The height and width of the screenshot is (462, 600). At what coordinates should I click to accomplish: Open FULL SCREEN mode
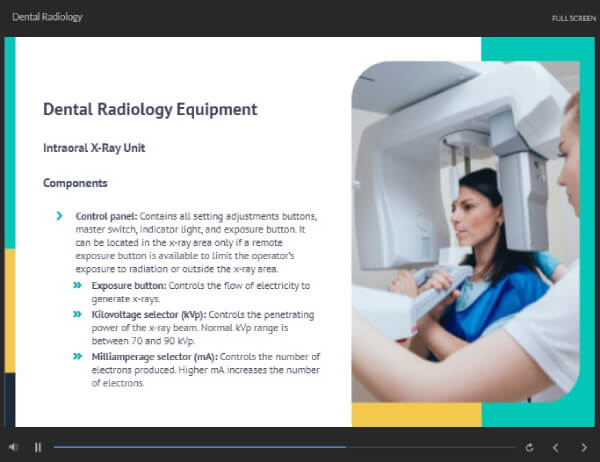coord(574,18)
